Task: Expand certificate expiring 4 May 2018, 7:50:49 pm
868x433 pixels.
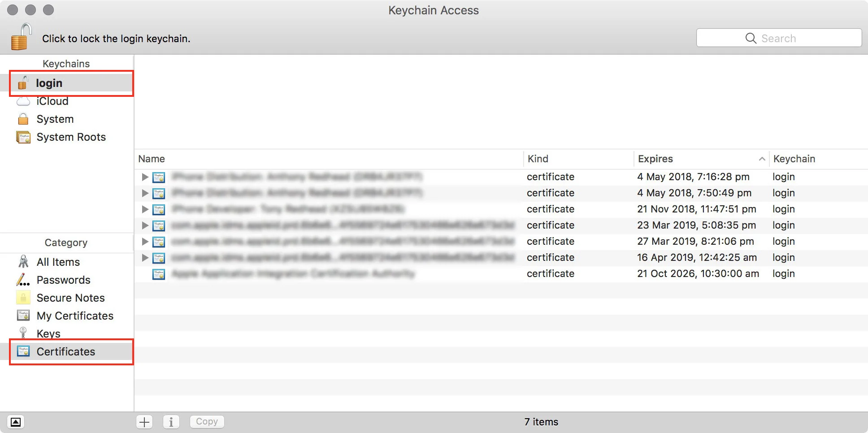Action: coord(145,193)
